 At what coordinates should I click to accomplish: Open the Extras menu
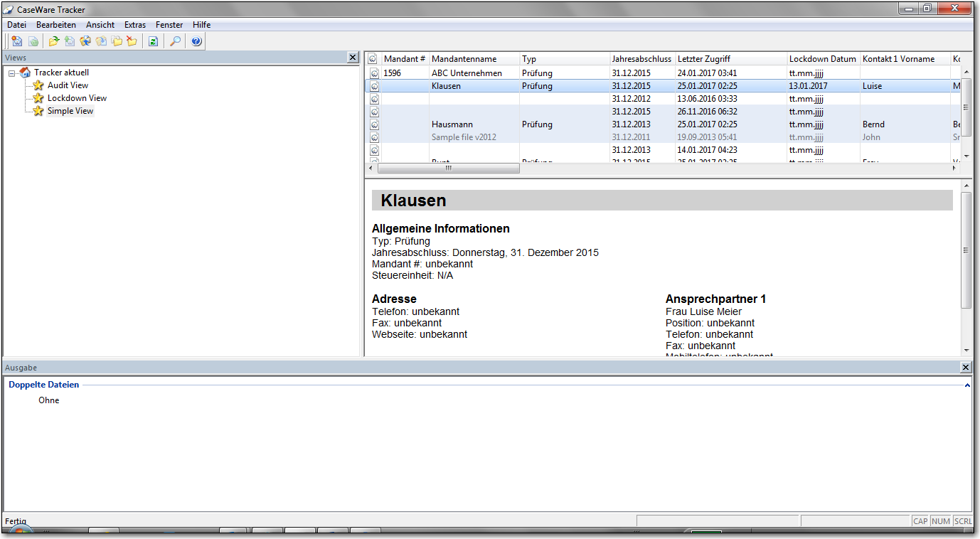coord(135,25)
